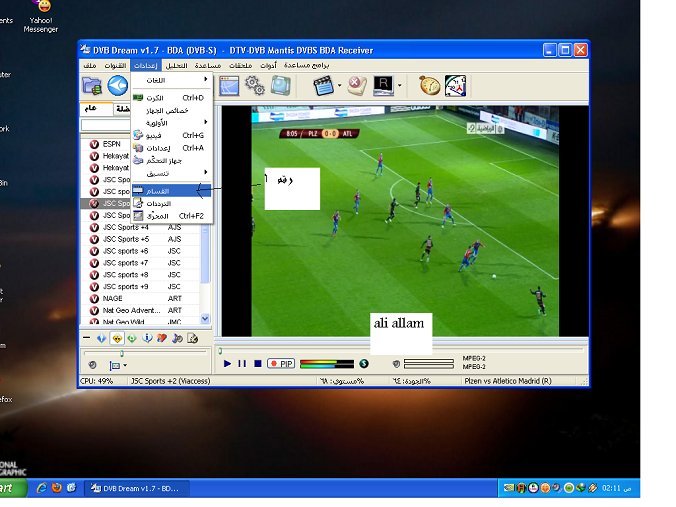Screen dimensions: 676x507
Task: Open the stopwatch timer icon
Action: [429, 85]
